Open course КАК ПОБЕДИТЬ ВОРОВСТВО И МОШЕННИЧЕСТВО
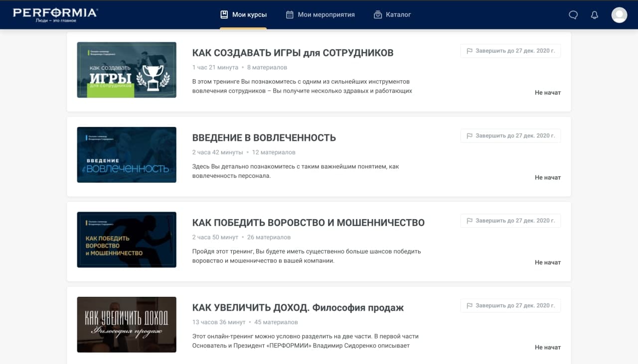Screen dimensions: 638x364 click(309, 223)
